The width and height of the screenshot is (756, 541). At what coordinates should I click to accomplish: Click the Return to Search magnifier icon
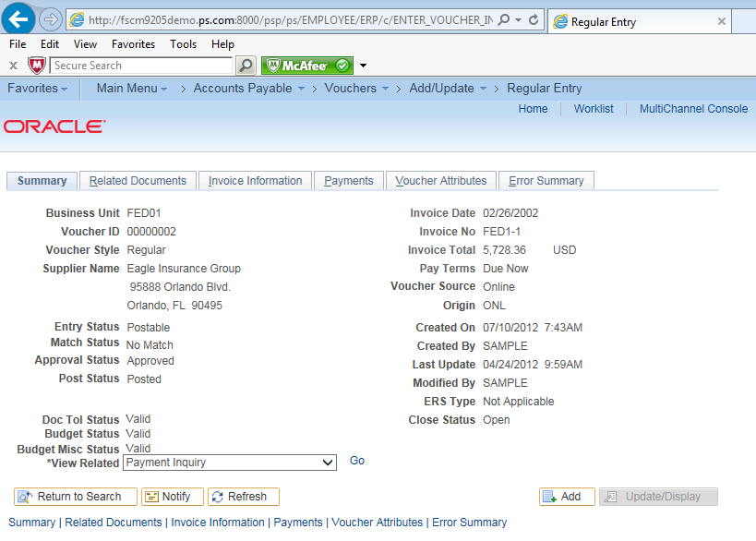(26, 497)
